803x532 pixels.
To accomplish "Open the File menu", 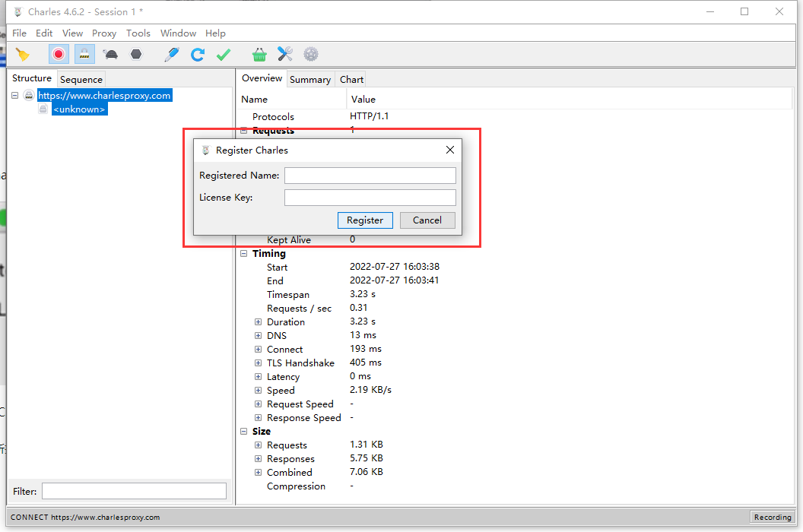I will (x=20, y=33).
